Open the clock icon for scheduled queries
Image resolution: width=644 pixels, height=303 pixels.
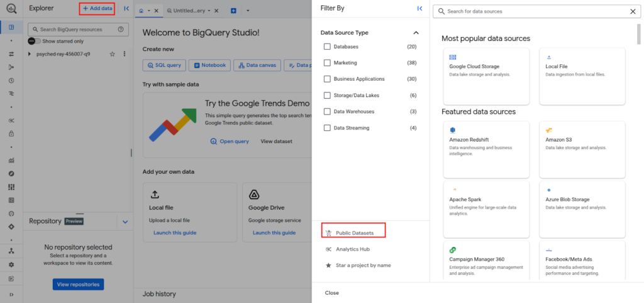pyautogui.click(x=11, y=81)
